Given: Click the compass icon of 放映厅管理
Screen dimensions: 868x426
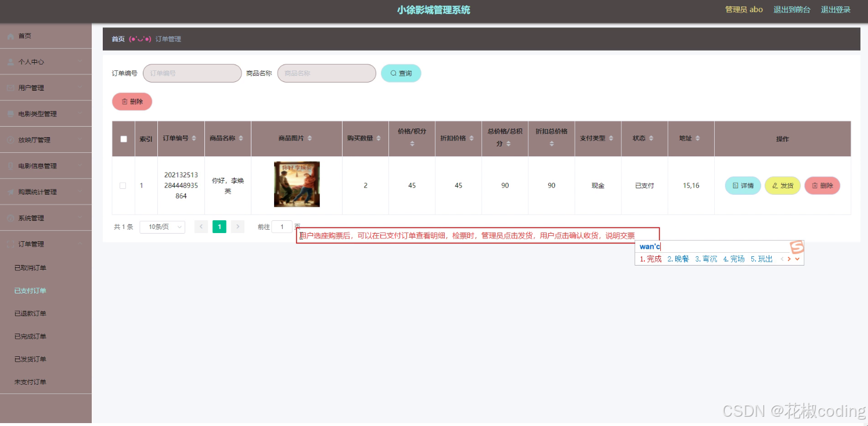Looking at the screenshot, I should click(x=10, y=140).
